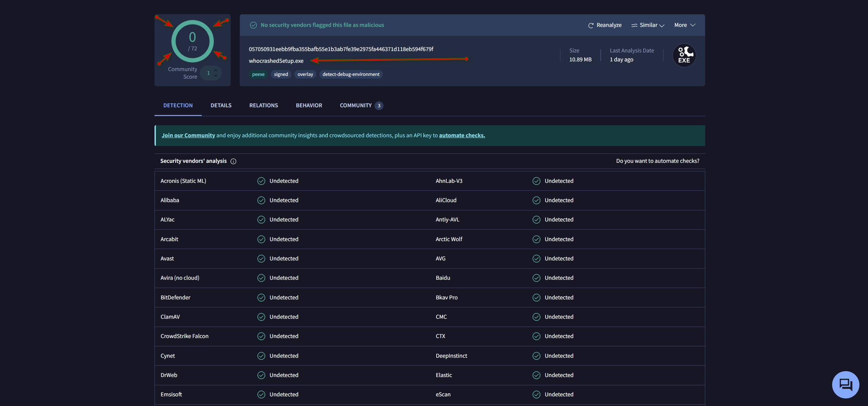The image size is (868, 406).
Task: Click the Reanalyze refresh icon
Action: (590, 25)
